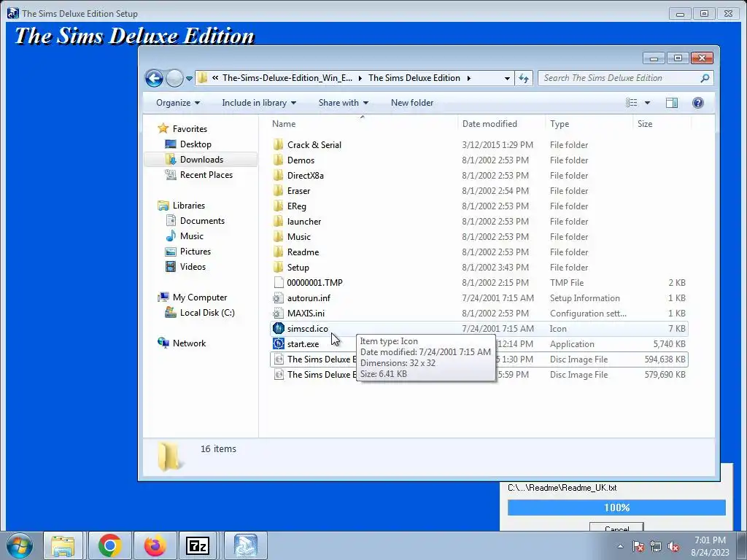Expand the breadcrumb arrow after The Sims Deluxe Edition
The image size is (747, 560).
(469, 78)
